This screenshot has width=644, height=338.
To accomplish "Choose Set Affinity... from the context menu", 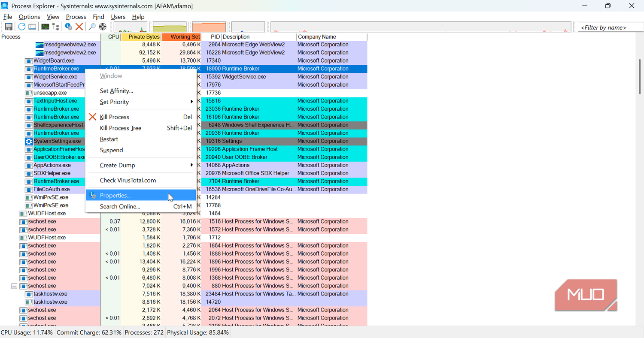I will (141, 91).
